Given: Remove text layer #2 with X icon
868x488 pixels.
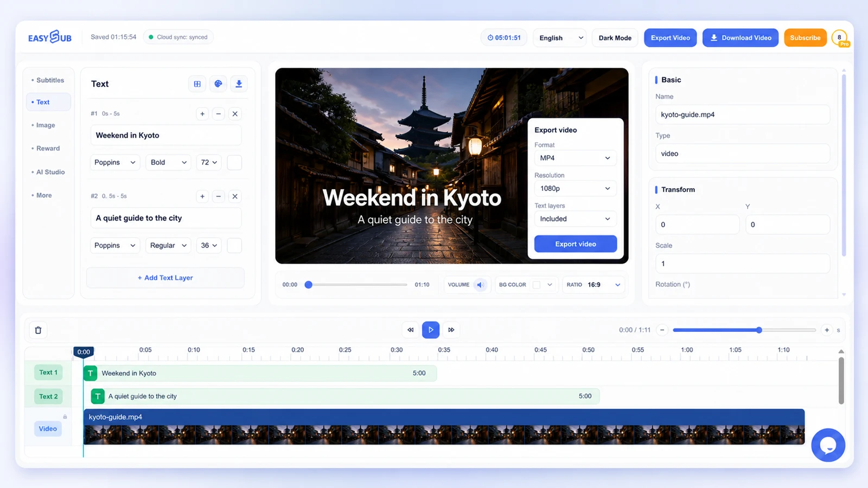Looking at the screenshot, I should 235,196.
